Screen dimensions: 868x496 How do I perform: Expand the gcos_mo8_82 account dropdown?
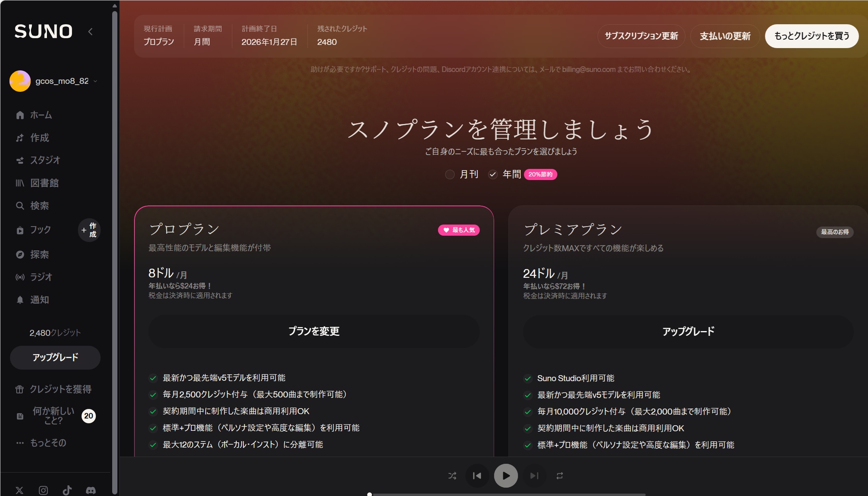pos(95,81)
